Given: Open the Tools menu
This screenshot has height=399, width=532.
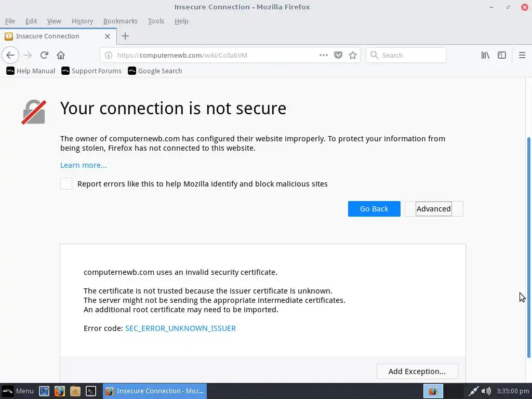Looking at the screenshot, I should click(156, 21).
